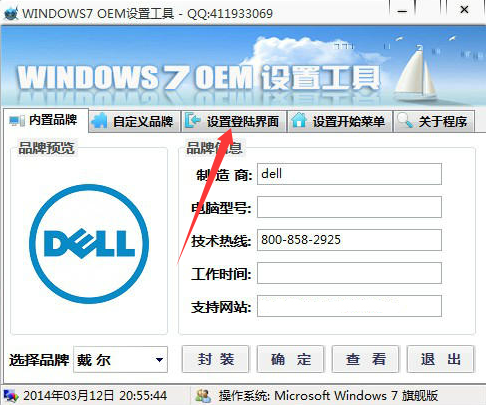Click the app icon in the title bar
Image resolution: width=486 pixels, height=405 pixels.
click(11, 13)
